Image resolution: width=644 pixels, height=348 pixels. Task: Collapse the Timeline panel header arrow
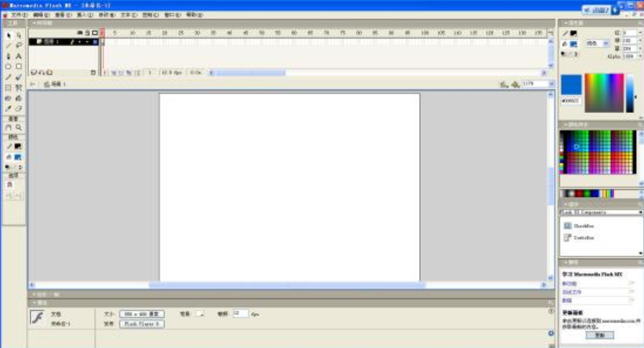click(34, 23)
